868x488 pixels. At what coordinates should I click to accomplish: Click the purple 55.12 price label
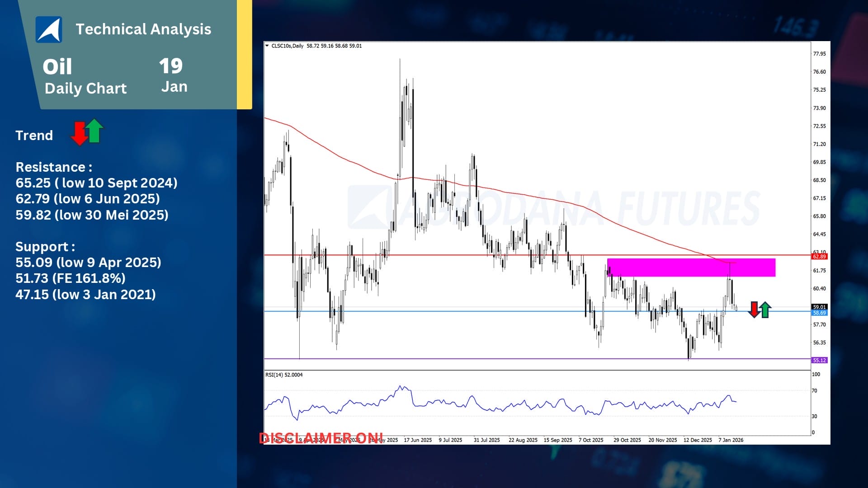819,360
